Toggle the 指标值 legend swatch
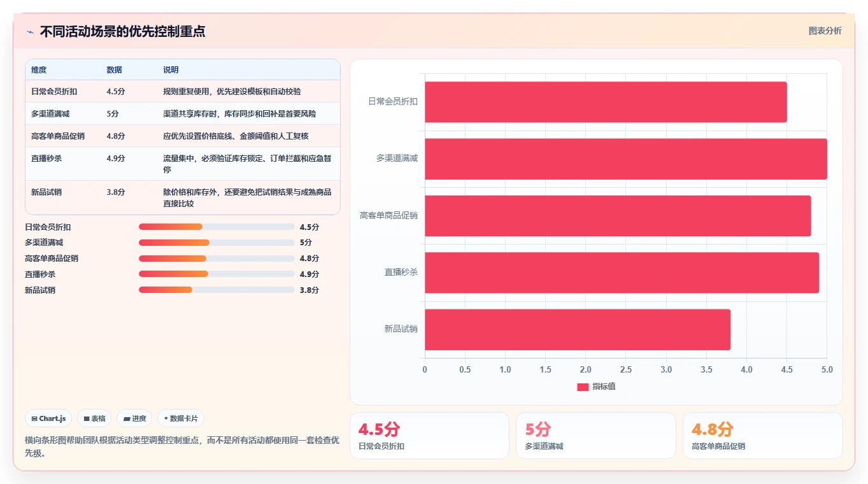This screenshot has width=868, height=484. pos(583,387)
